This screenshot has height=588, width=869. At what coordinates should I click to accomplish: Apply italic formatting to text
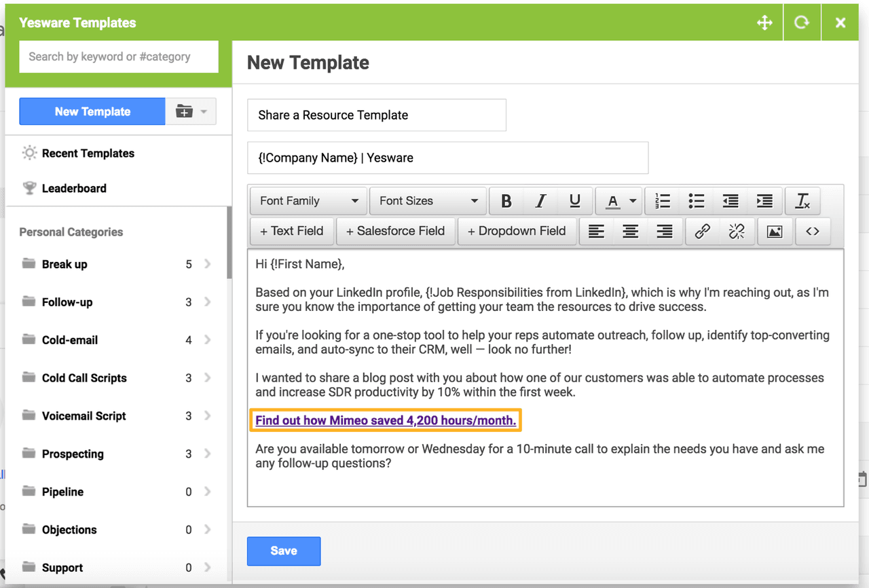click(540, 201)
